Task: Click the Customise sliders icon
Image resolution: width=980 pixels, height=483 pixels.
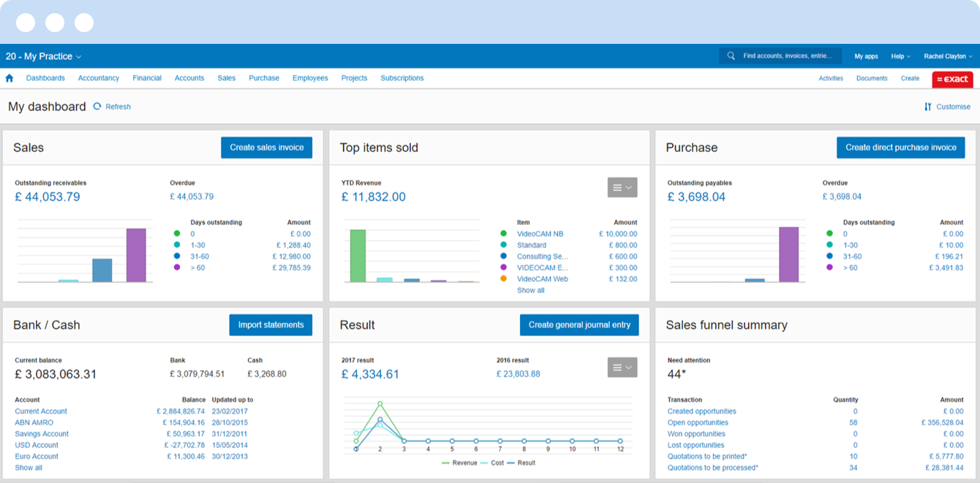Action: 928,107
